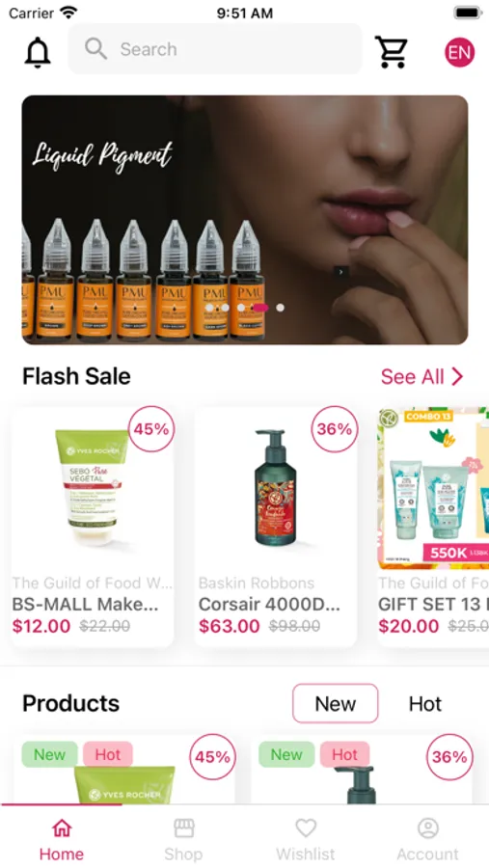
Task: Tap the Home icon in bottom bar
Action: coord(62,828)
